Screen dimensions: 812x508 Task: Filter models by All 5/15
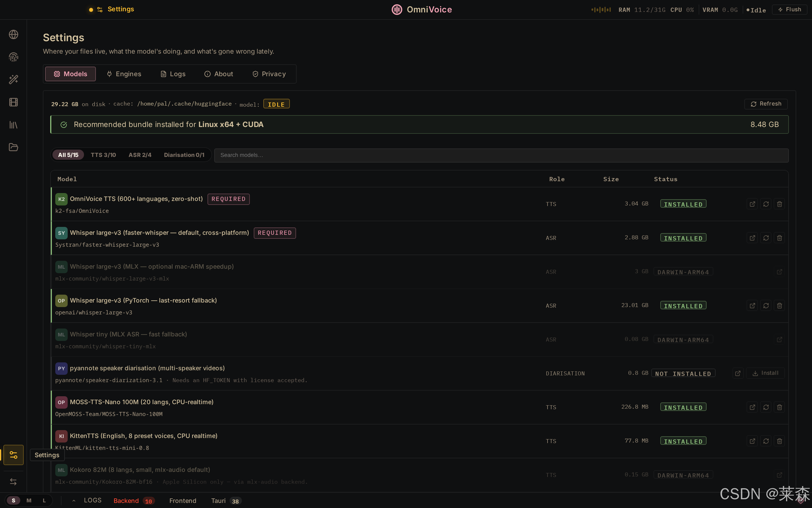point(68,155)
